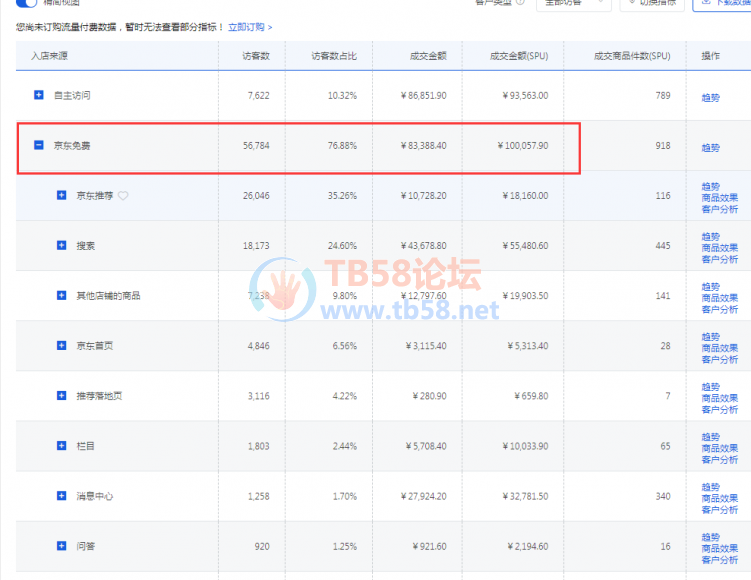The image size is (751, 580).
Task: View 客户分析 for the 栏目 row
Action: click(x=719, y=460)
